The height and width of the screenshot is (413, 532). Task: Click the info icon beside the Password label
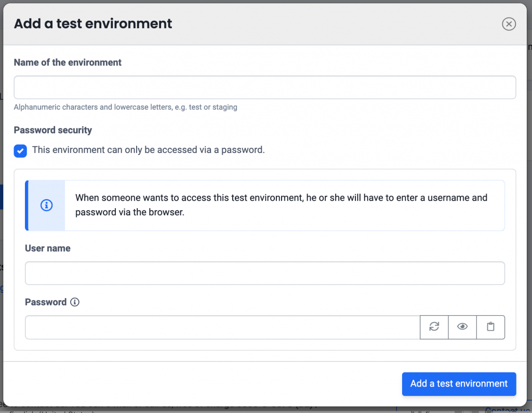point(75,302)
